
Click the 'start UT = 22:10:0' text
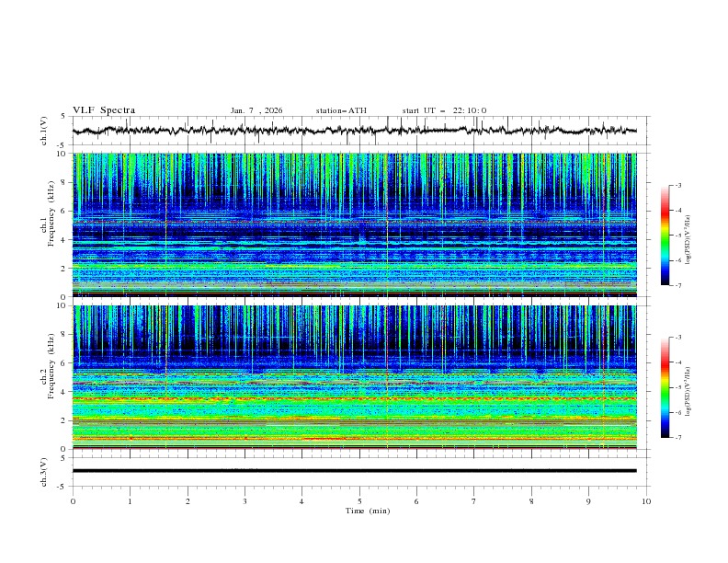tap(444, 110)
